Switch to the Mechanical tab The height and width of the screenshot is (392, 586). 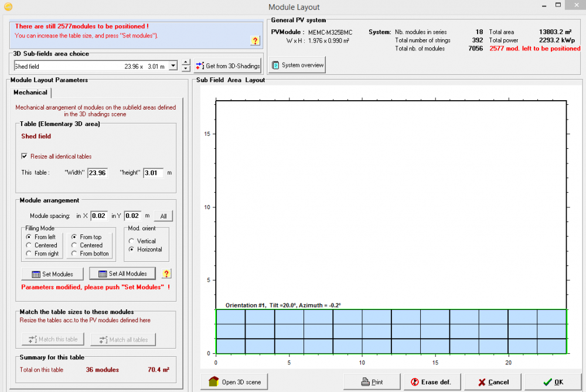pos(30,93)
